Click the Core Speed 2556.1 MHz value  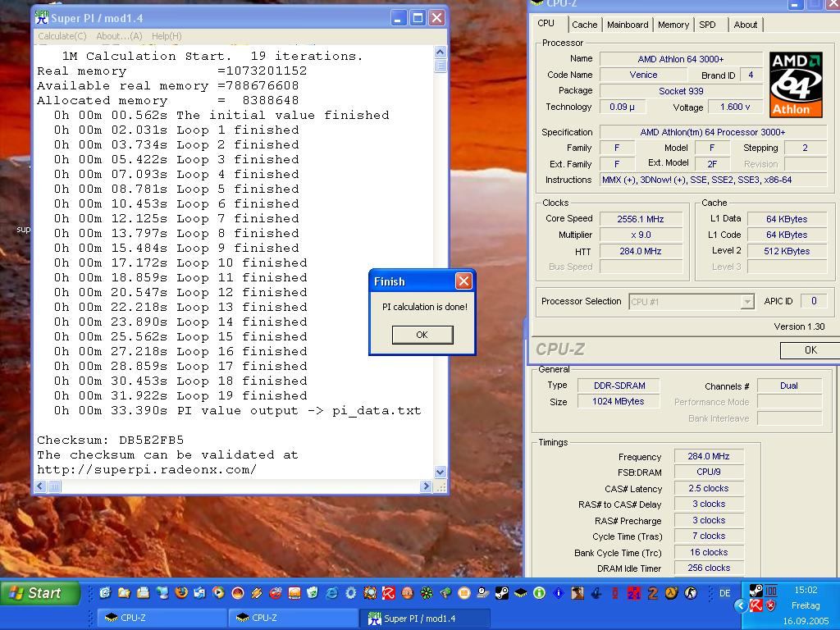641,219
